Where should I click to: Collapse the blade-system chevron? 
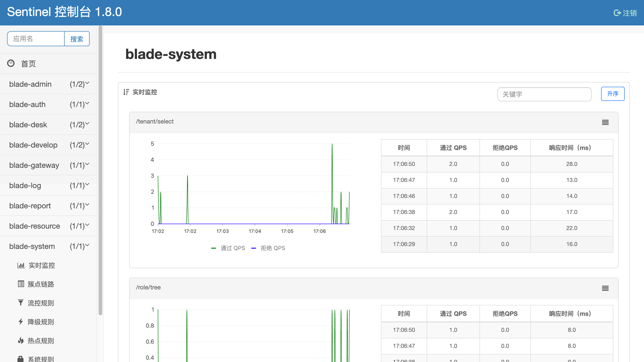(87, 245)
